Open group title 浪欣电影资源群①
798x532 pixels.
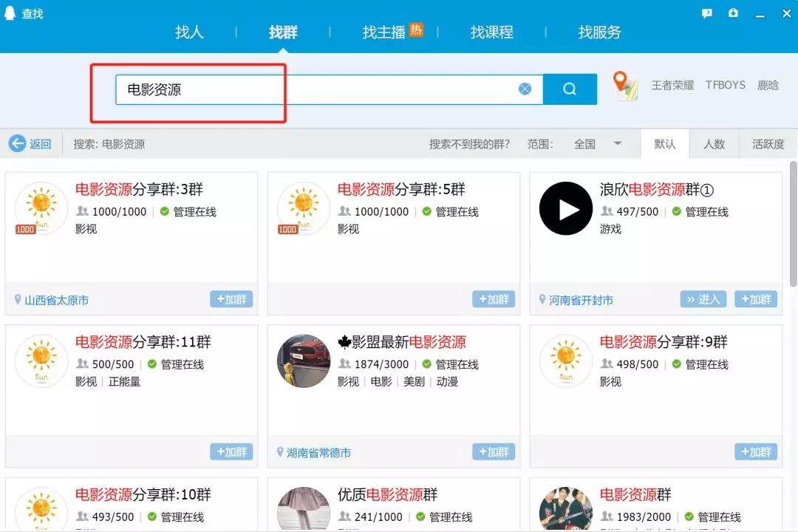click(x=657, y=189)
